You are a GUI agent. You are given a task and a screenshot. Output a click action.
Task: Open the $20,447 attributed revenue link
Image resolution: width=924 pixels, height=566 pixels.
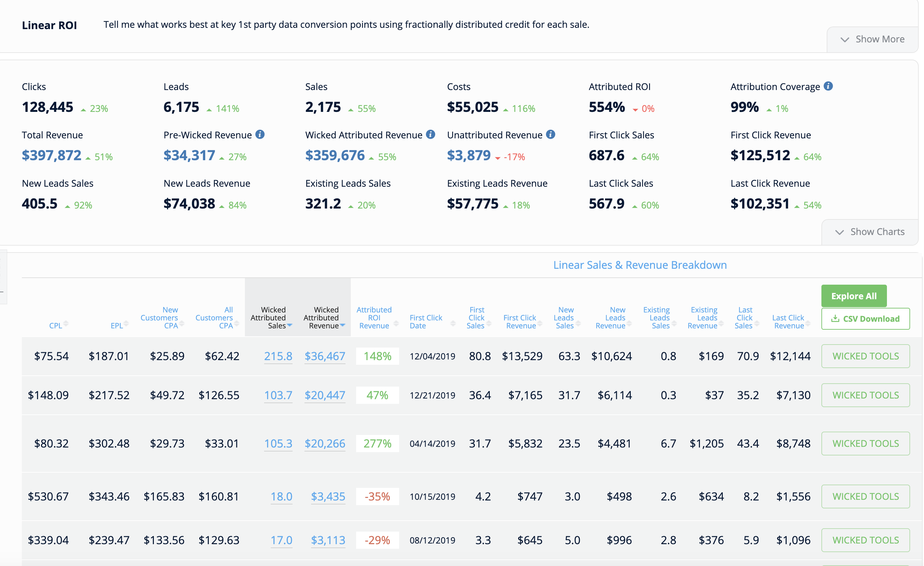coord(325,395)
